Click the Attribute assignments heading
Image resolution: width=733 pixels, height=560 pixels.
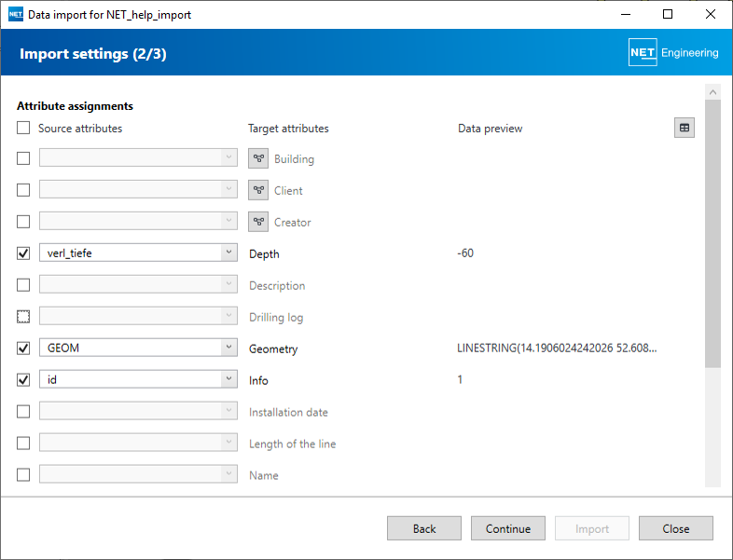pos(75,106)
